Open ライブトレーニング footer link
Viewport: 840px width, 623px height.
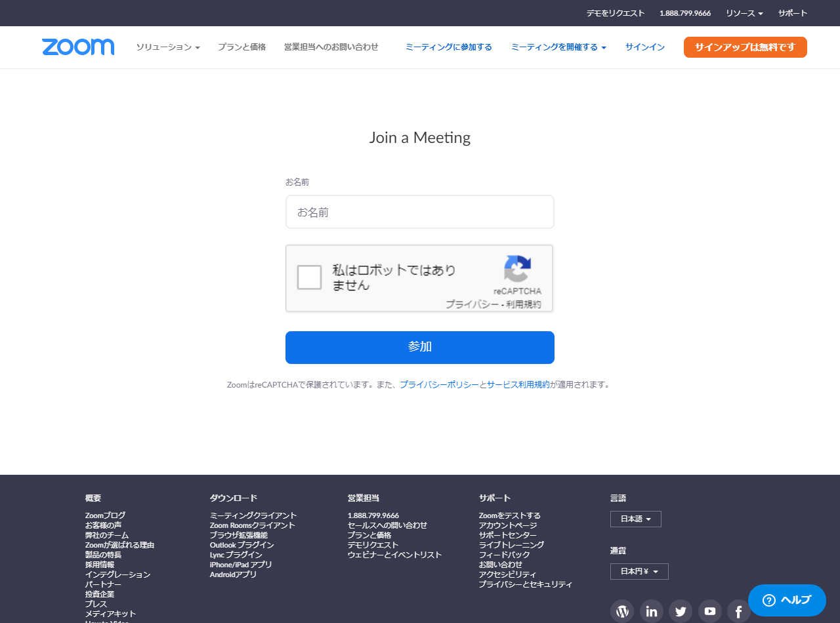(511, 545)
